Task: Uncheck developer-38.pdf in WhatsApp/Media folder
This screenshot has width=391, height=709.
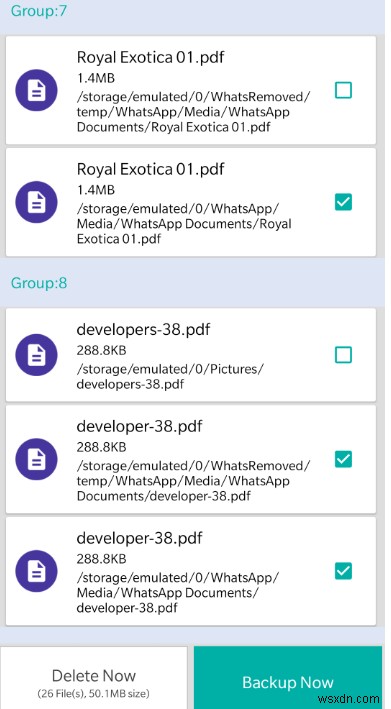Action: coord(343,571)
